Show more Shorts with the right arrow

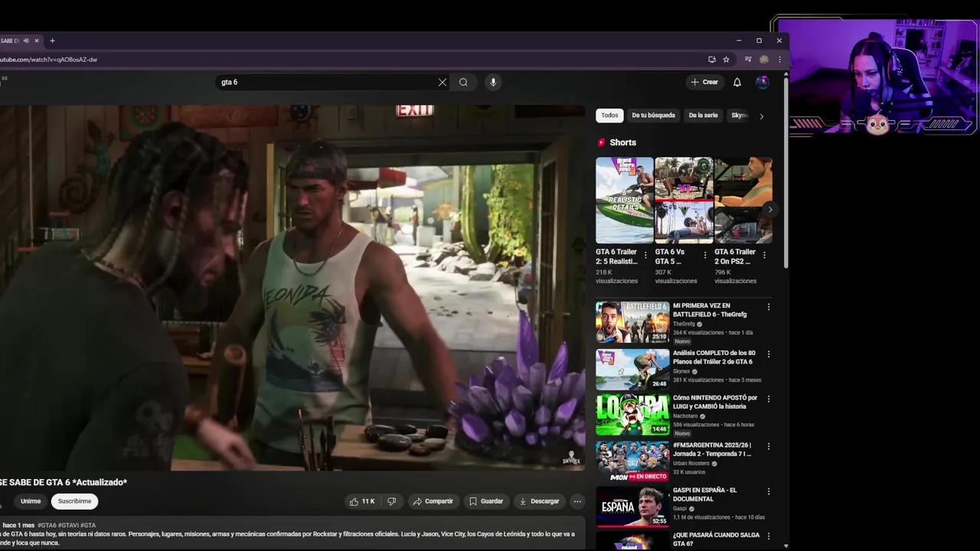click(770, 210)
